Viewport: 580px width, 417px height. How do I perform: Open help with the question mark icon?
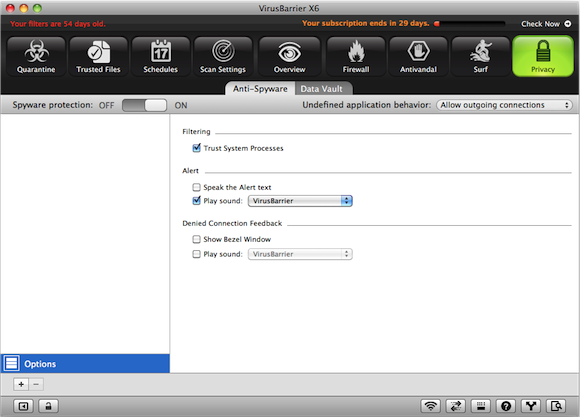(506, 406)
